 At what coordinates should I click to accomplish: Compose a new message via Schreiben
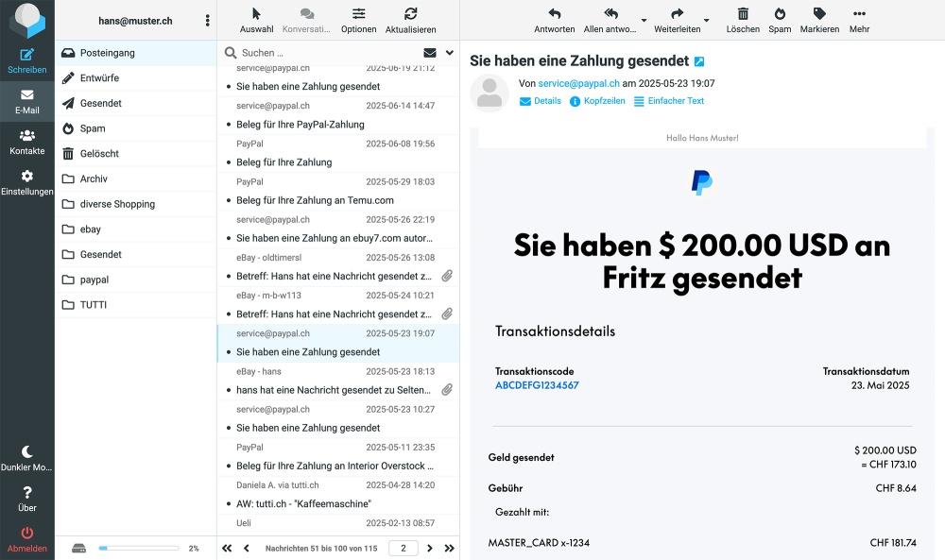27,60
